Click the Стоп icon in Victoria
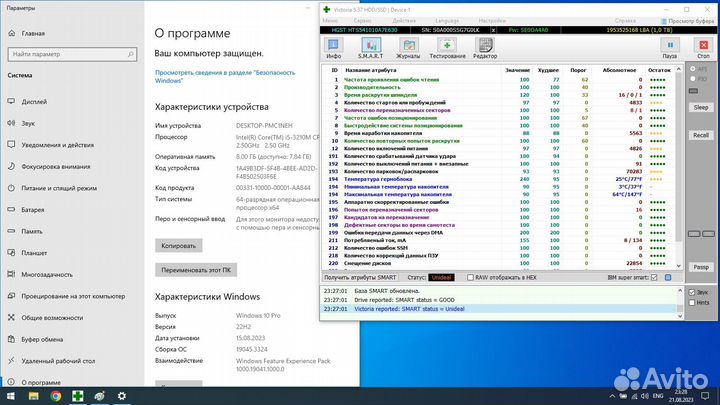 click(703, 48)
